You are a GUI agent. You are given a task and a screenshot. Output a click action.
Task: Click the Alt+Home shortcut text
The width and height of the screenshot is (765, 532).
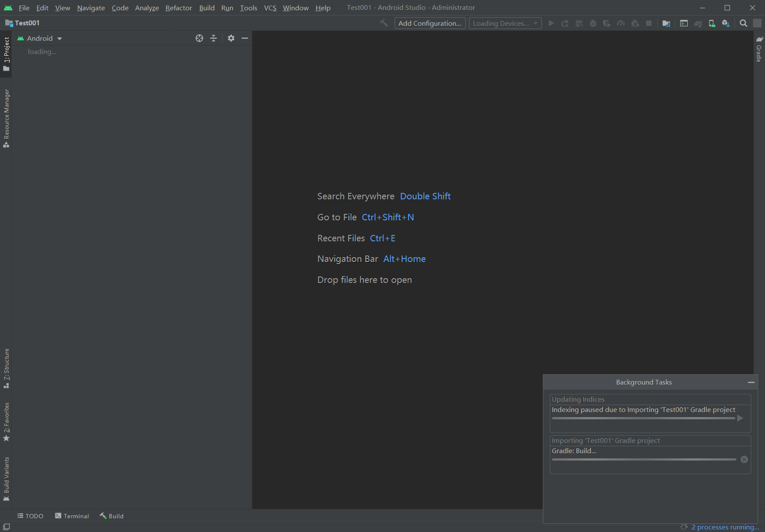pyautogui.click(x=405, y=259)
